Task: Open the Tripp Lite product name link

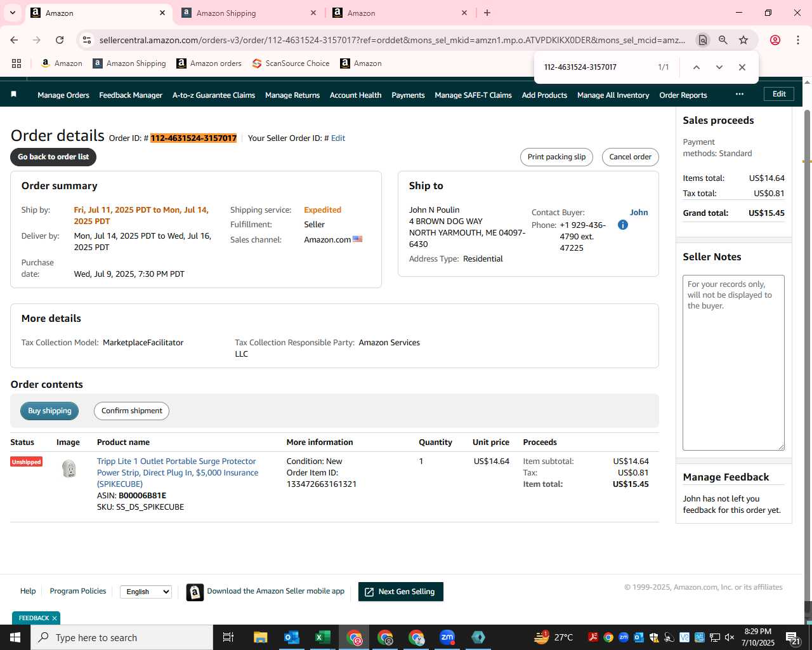Action: coord(178,473)
